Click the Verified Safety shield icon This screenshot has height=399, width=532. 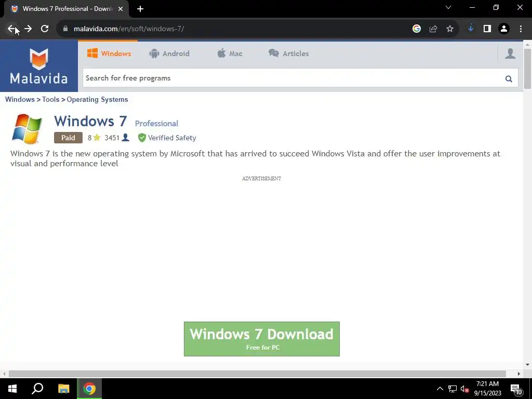point(142,137)
